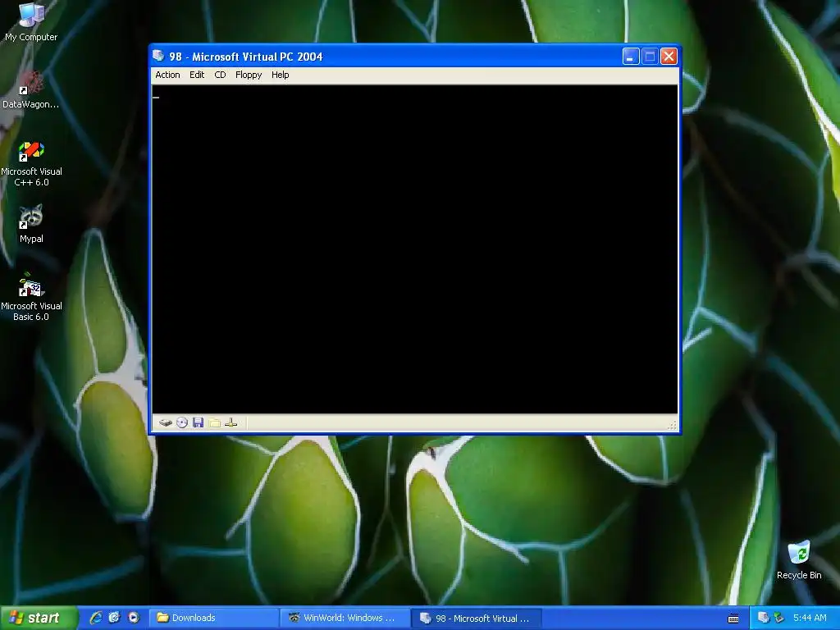The image size is (840, 630).
Task: Select the Microsoft Visual C++ 6.0 shortcut
Action: pyautogui.click(x=31, y=163)
